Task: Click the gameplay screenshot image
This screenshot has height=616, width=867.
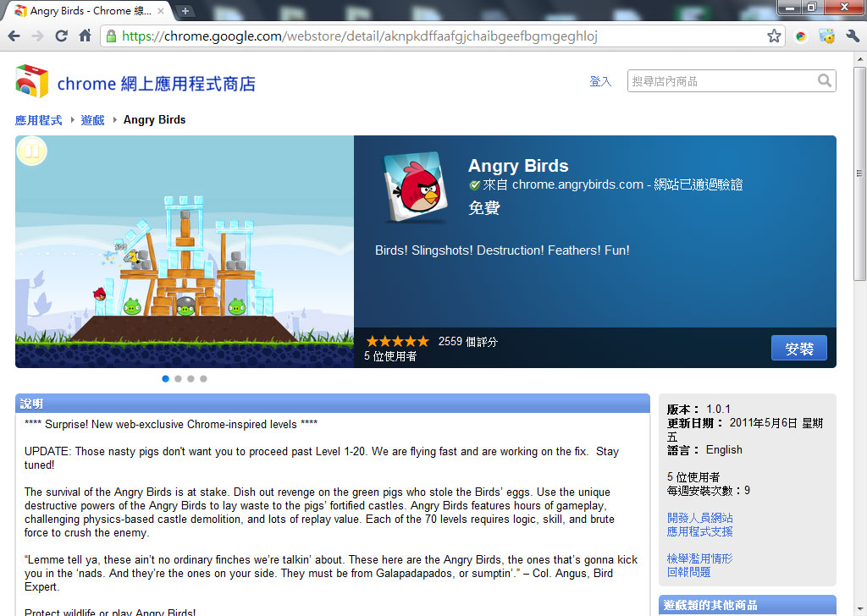Action: pyautogui.click(x=185, y=251)
